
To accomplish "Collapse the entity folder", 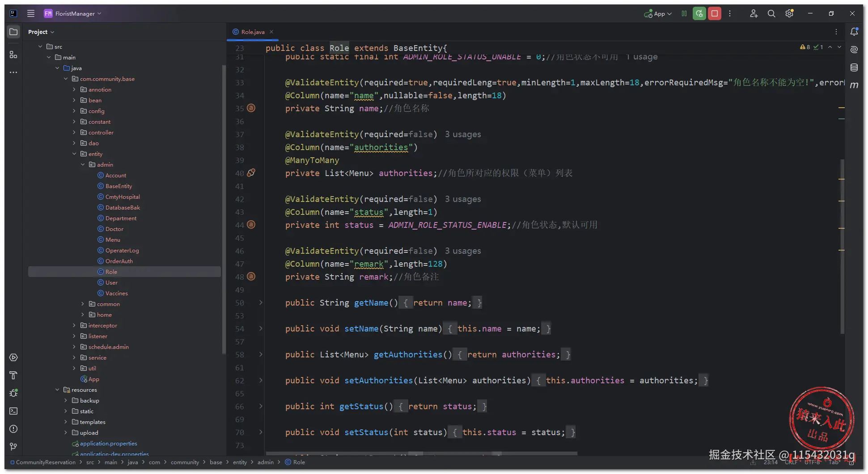I will (74, 154).
